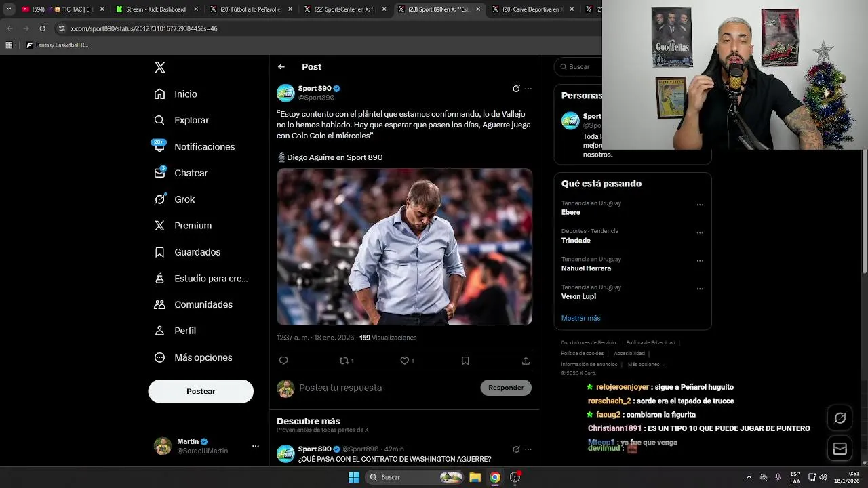Click the Sport 890 avatar on the post
868x488 pixels.
(285, 93)
